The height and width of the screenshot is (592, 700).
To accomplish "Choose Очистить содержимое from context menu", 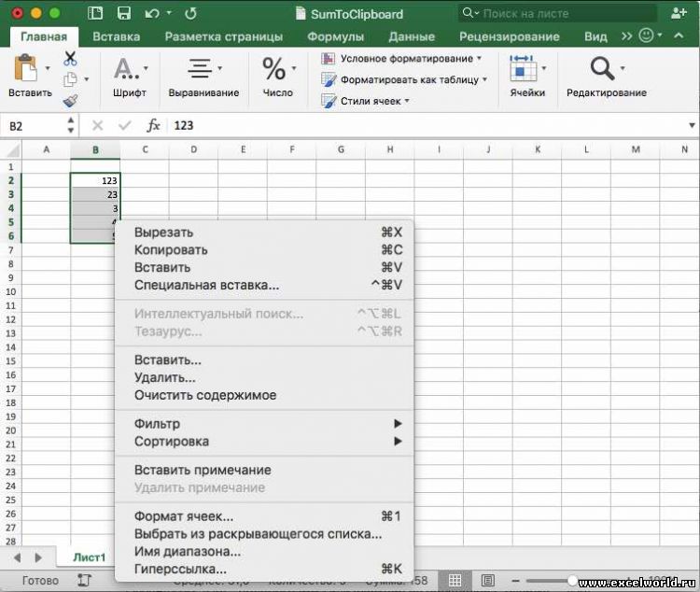I will [264, 395].
